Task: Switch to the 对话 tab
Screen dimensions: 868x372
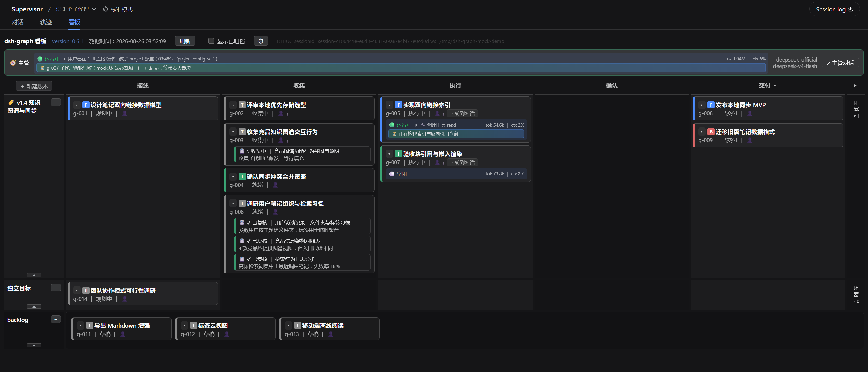Action: coord(17,22)
